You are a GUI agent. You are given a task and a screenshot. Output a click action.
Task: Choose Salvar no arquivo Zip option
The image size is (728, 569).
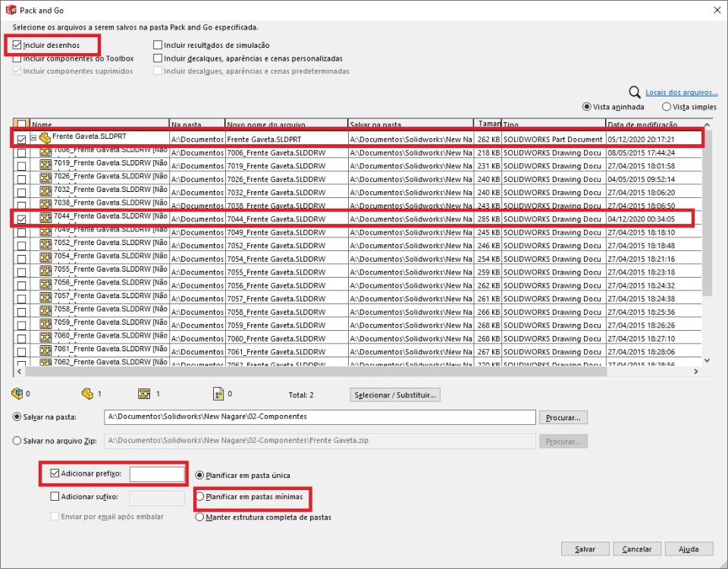(x=17, y=441)
